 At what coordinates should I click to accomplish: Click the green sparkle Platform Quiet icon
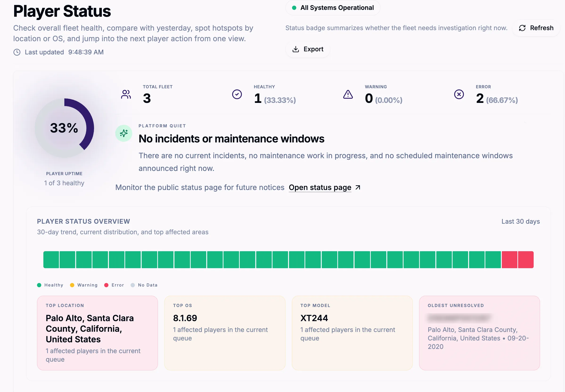point(124,133)
